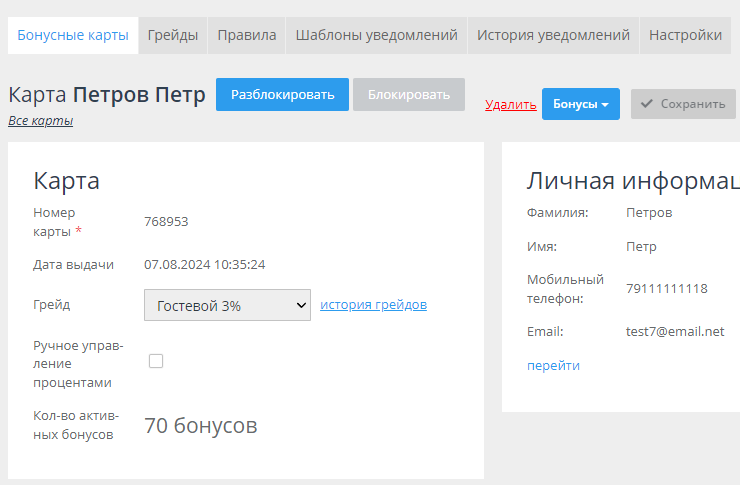The height and width of the screenshot is (485, 740).
Task: Go to Шаблоны уведомлений tab
Action: [x=376, y=35]
